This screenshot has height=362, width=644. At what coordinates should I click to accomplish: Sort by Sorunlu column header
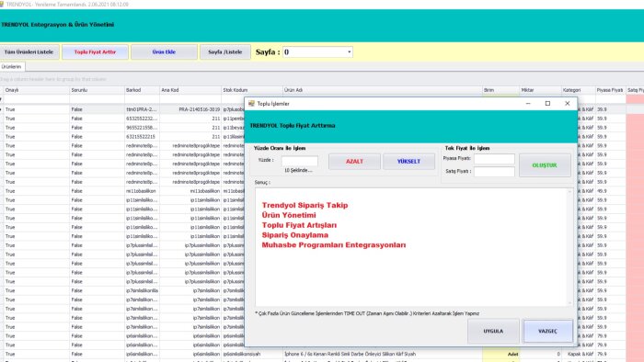pyautogui.click(x=97, y=90)
